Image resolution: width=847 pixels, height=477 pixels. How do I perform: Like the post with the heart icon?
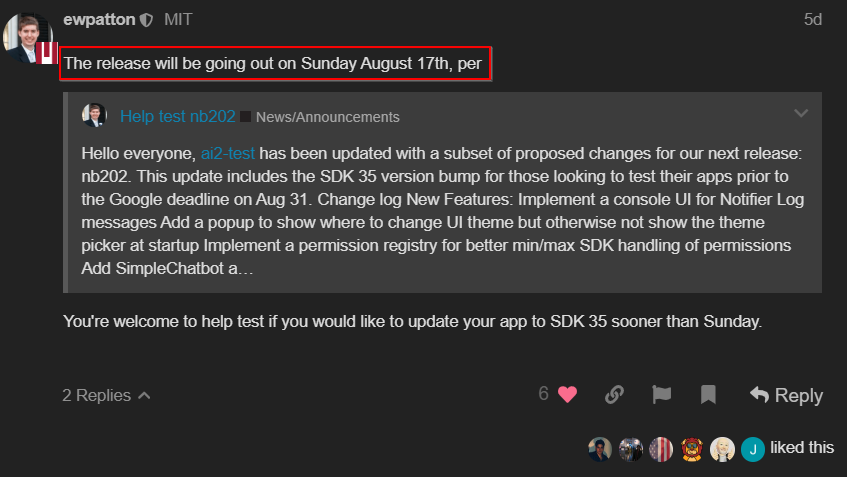tap(567, 395)
